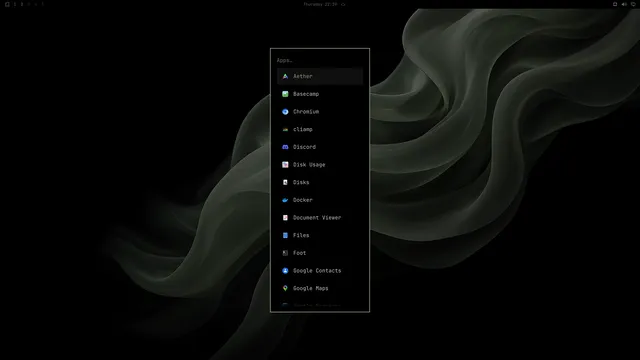Pick the "Docker" label

click(302, 200)
